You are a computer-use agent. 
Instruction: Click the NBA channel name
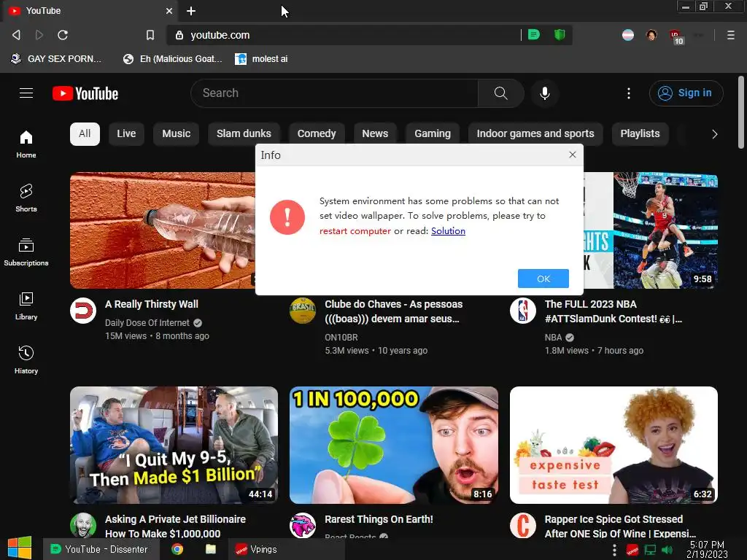pos(553,337)
